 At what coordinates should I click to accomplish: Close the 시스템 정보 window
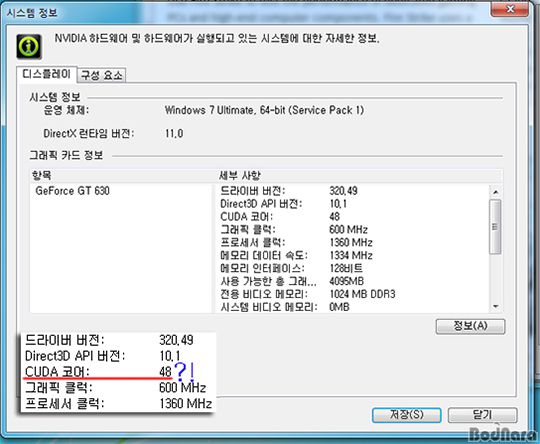[510, 9]
